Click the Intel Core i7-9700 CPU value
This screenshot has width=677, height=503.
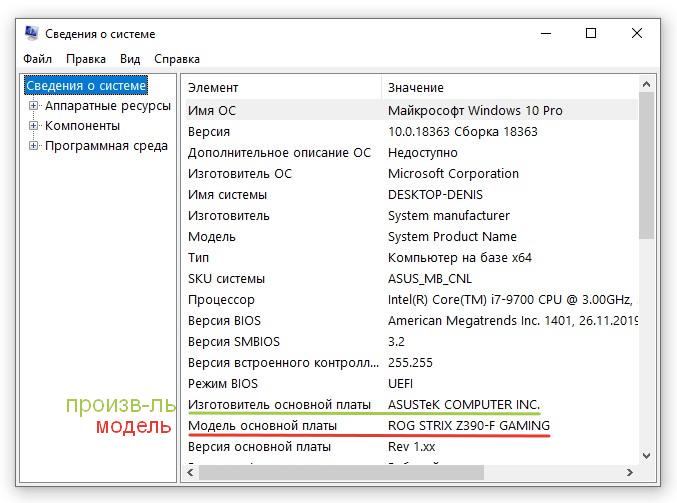tap(511, 300)
